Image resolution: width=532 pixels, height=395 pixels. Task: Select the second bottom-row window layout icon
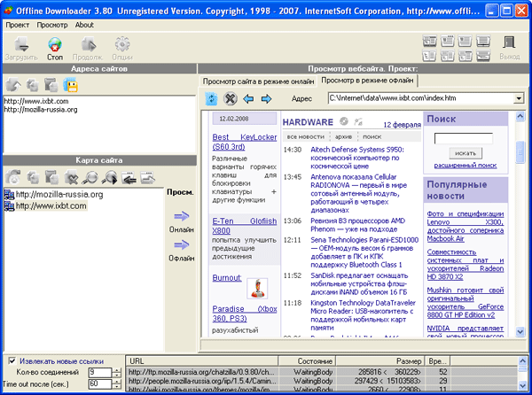[447, 56]
